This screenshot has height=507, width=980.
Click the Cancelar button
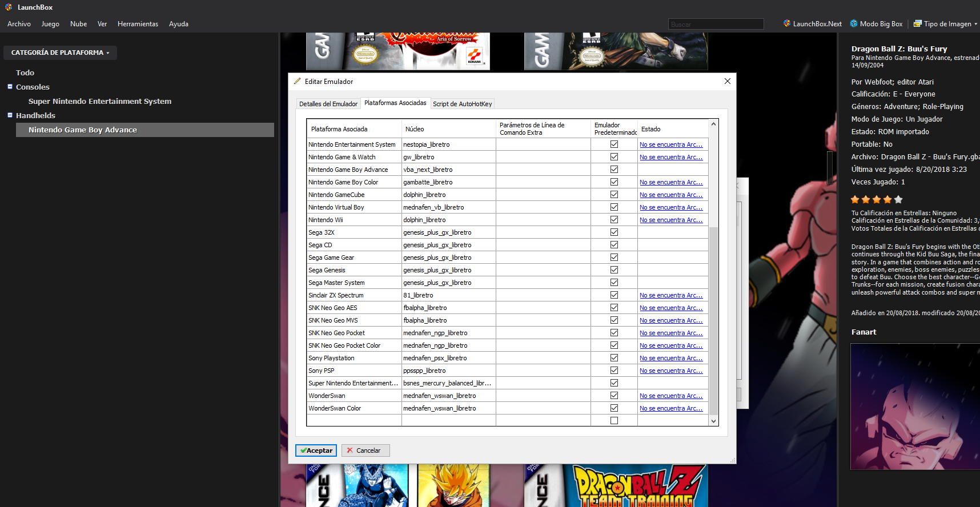(x=366, y=450)
